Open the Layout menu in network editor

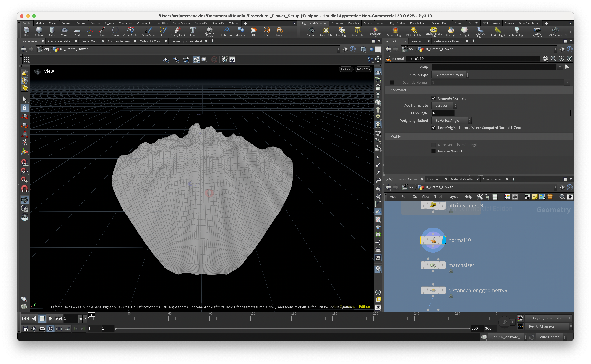point(454,197)
